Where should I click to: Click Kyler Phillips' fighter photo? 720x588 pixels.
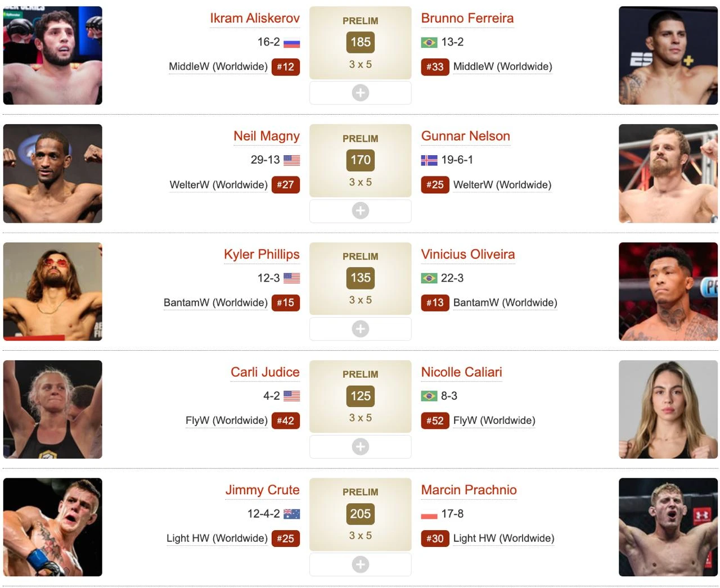(x=53, y=292)
